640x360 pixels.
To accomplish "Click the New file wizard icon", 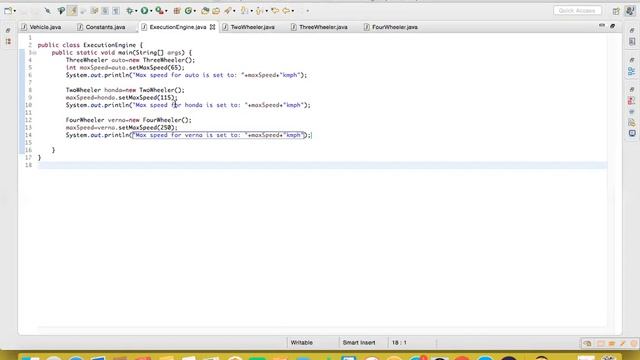I will [8, 11].
